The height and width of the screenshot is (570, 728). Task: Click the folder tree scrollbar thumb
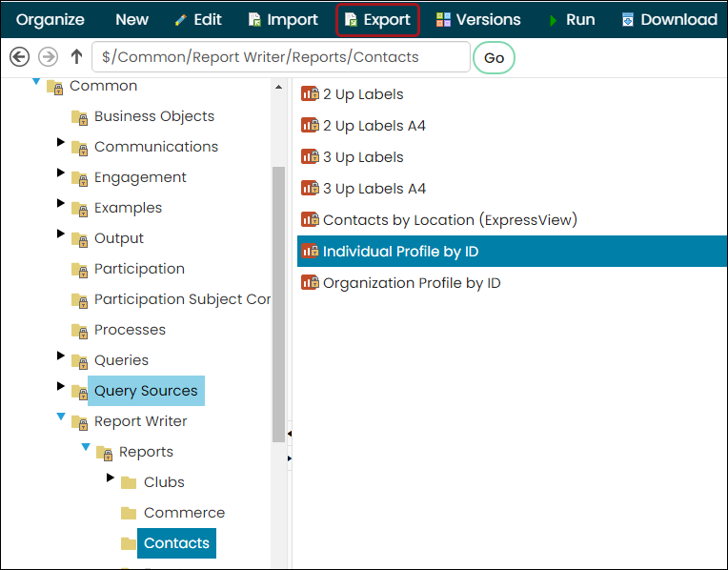click(278, 304)
